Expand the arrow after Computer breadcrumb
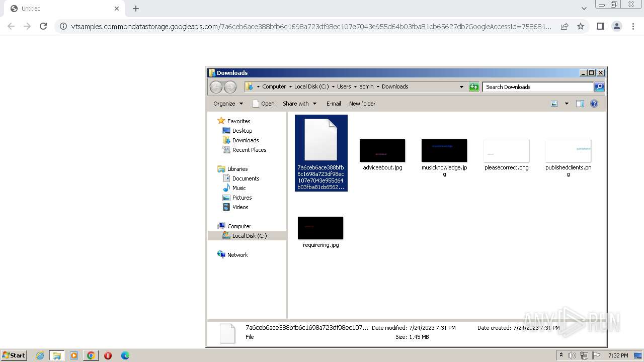Screen dimensions: 644x362 pos(290,86)
